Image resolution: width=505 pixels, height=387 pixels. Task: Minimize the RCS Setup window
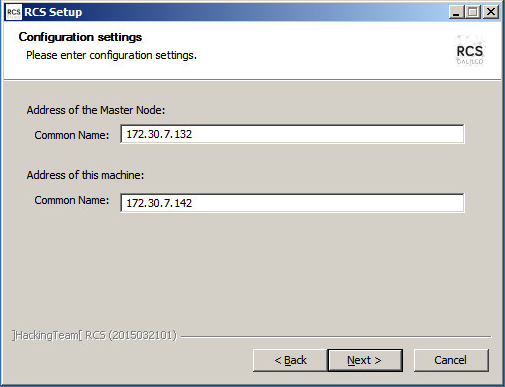(456, 12)
